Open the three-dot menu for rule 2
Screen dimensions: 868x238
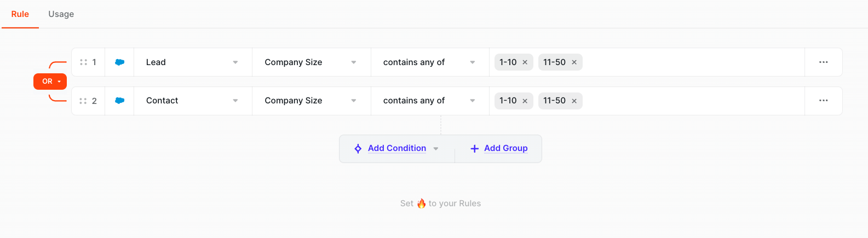tap(823, 101)
